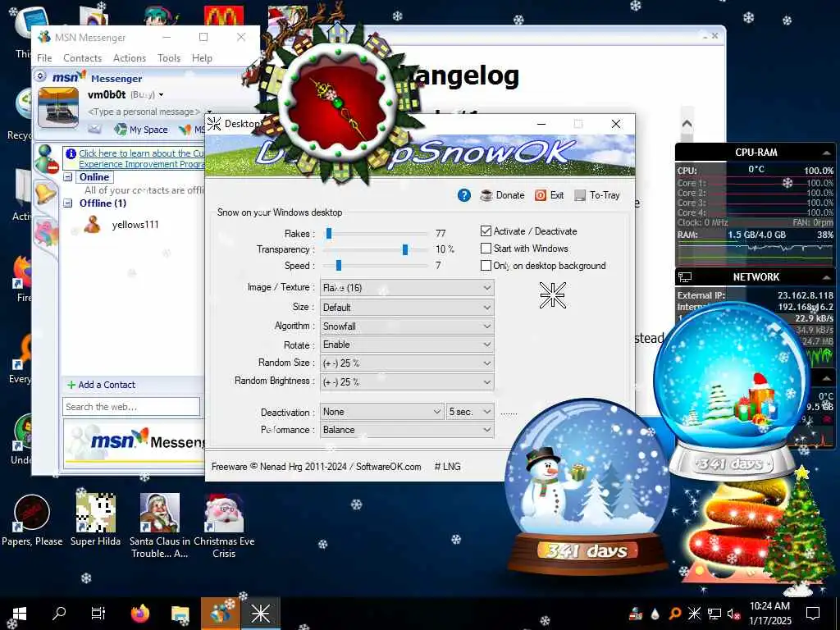
Task: Click the Add a Contact link
Action: 101,385
